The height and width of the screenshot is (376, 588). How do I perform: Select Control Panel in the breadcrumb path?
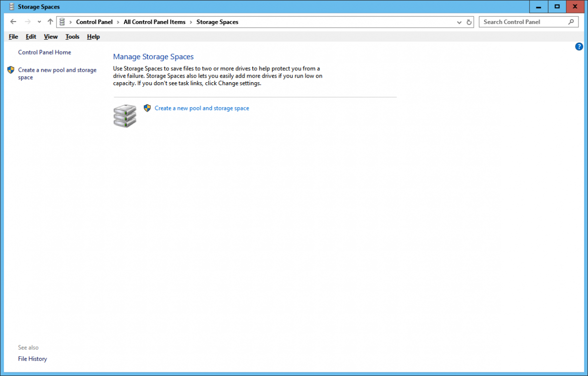(94, 22)
